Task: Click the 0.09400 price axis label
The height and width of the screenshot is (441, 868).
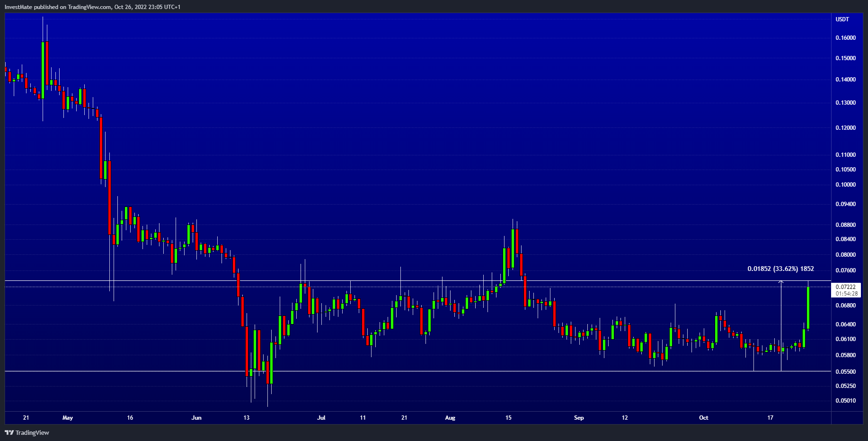Action: pyautogui.click(x=846, y=204)
